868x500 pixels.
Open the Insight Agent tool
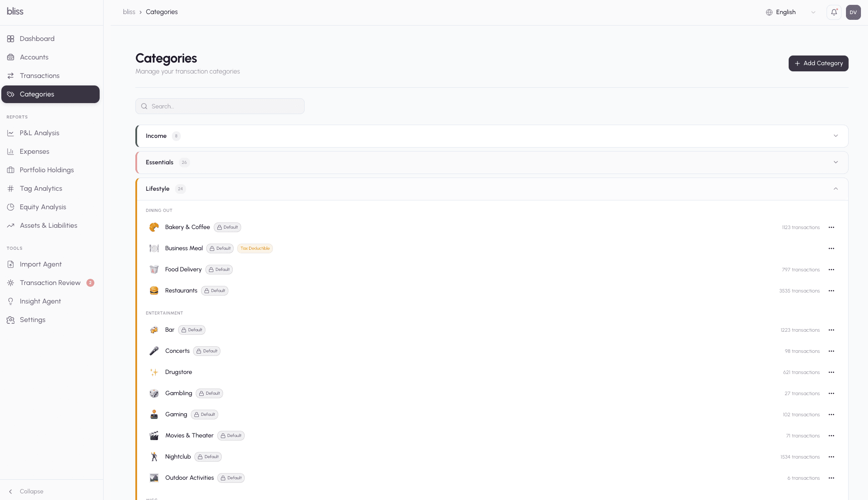tap(40, 301)
